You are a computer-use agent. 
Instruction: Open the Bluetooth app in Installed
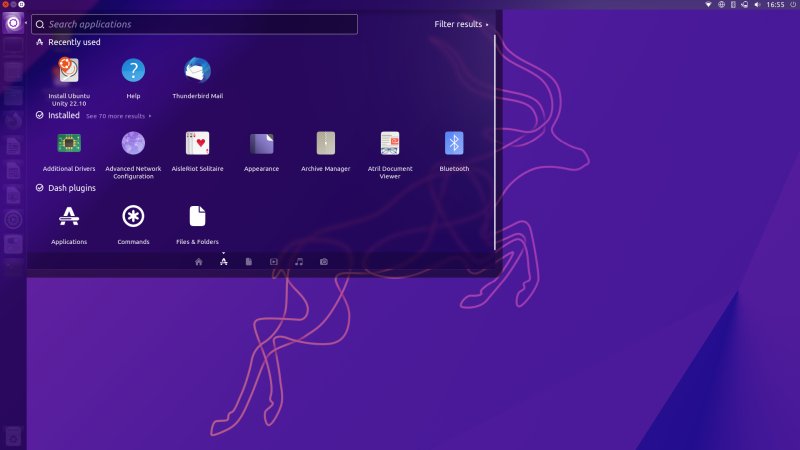pos(454,151)
